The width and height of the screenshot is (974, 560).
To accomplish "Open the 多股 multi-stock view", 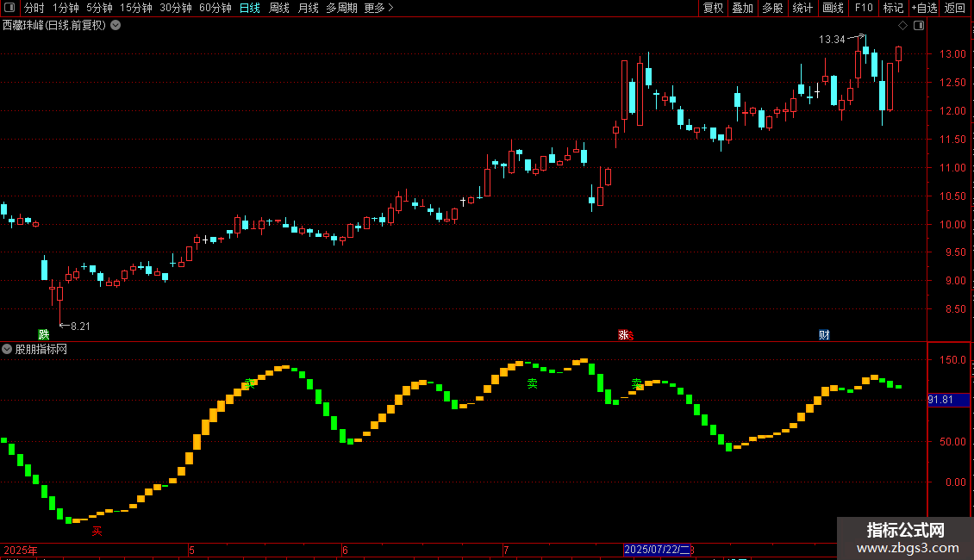I will coord(773,8).
